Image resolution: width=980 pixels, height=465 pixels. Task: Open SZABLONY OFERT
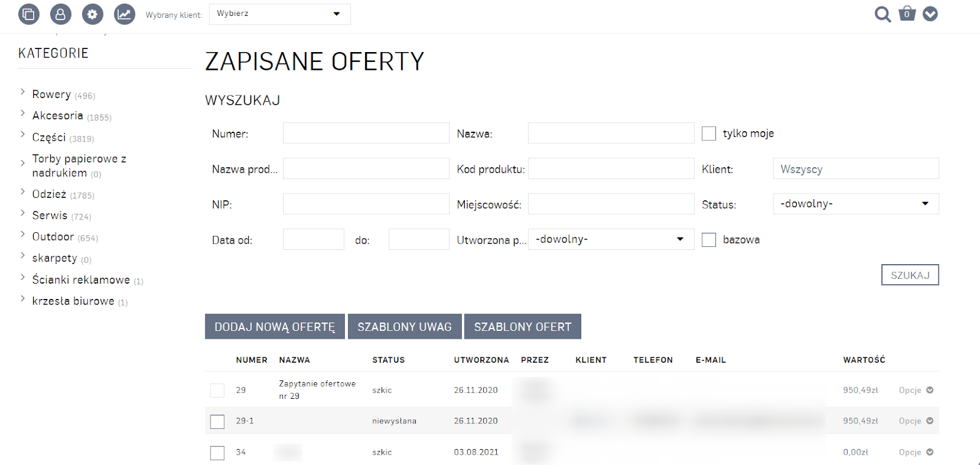522,327
